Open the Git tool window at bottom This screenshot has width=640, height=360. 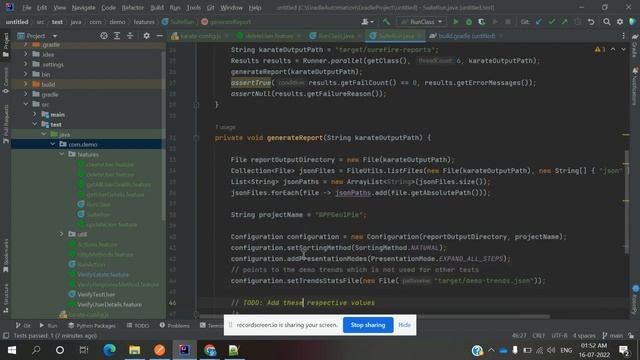pyautogui.click(x=23, y=325)
